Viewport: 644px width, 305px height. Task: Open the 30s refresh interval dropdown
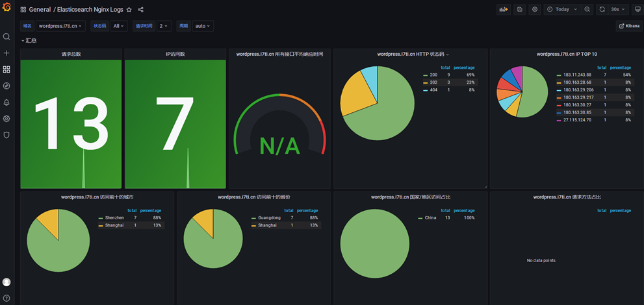[618, 10]
